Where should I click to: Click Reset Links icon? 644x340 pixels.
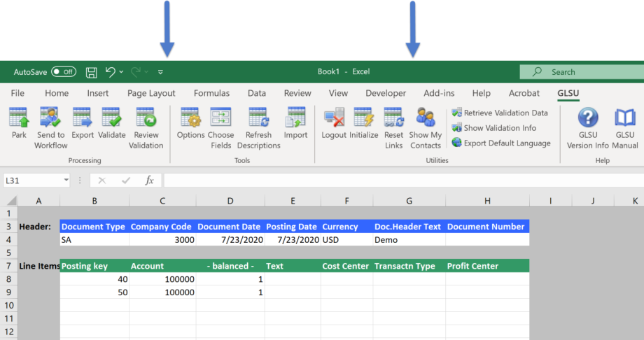(x=393, y=128)
